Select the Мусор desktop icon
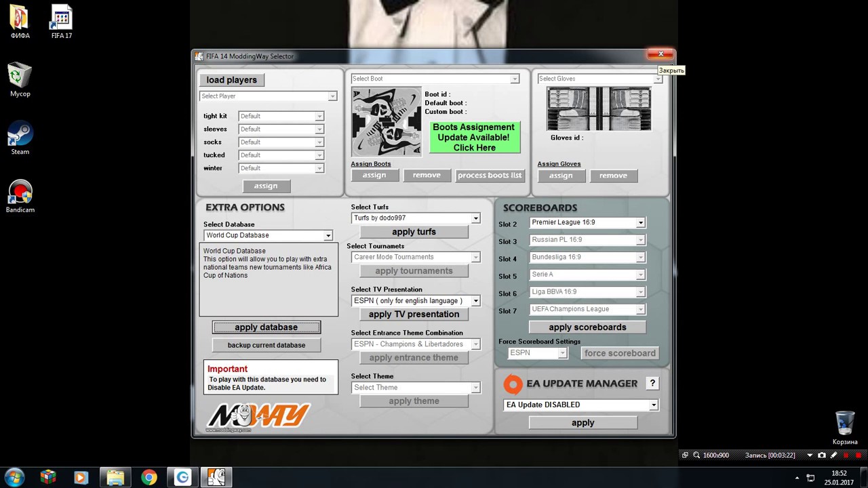 click(20, 80)
